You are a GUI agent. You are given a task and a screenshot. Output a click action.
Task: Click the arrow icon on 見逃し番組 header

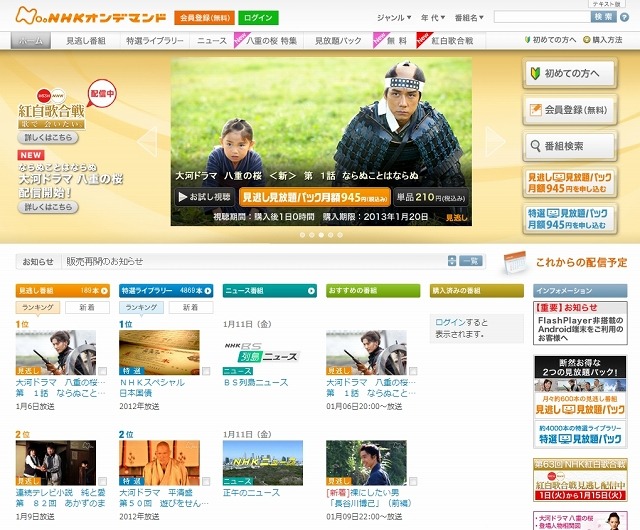(x=104, y=291)
